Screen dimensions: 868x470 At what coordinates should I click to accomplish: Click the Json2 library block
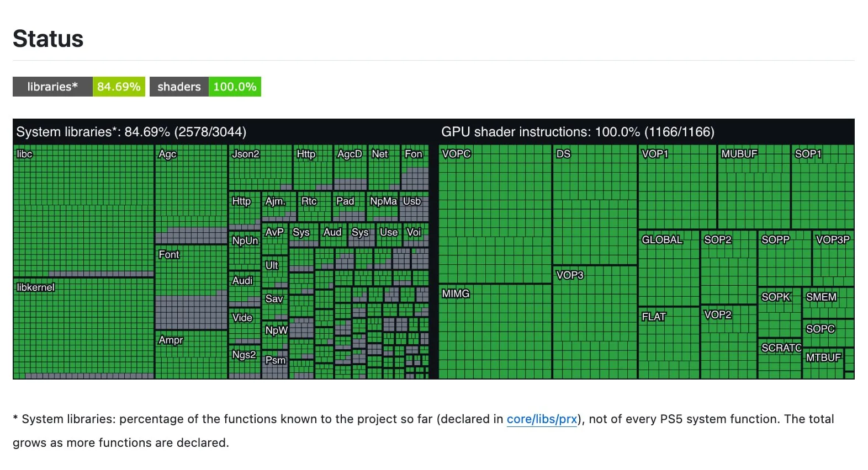(x=260, y=168)
